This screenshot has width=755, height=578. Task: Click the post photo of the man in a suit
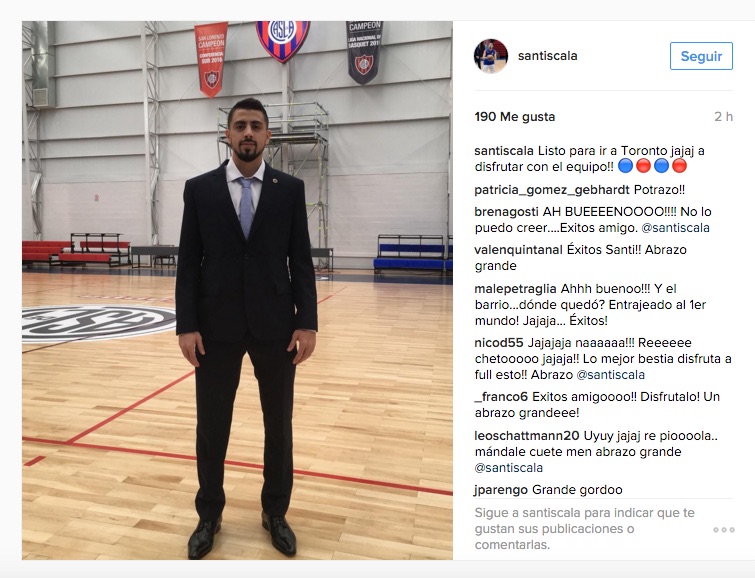237,290
